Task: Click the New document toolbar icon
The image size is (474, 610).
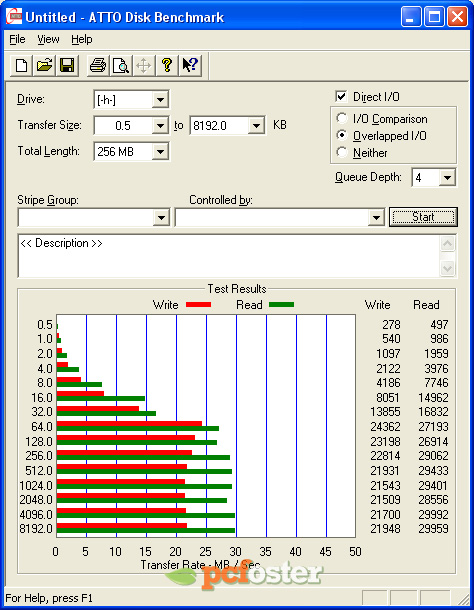Action: coord(21,65)
